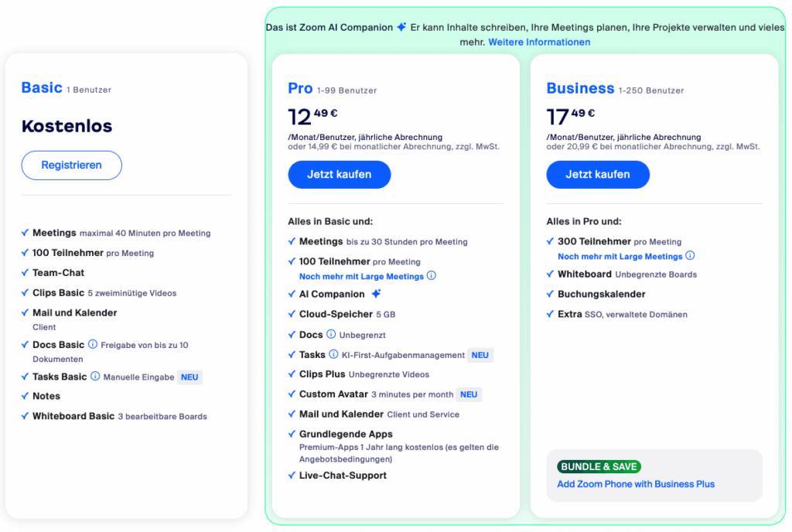Click the info icon beside Tasks in the Pro plan
Image resolution: width=792 pixels, height=532 pixels.
click(x=334, y=355)
